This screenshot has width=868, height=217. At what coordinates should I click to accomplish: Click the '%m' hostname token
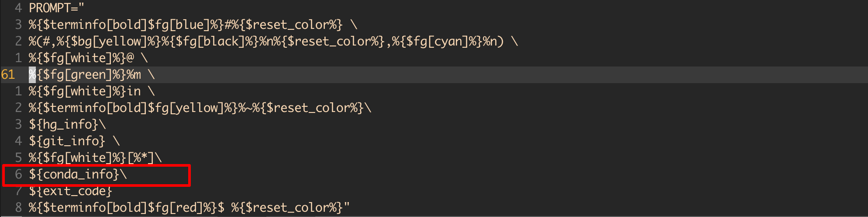tap(134, 75)
